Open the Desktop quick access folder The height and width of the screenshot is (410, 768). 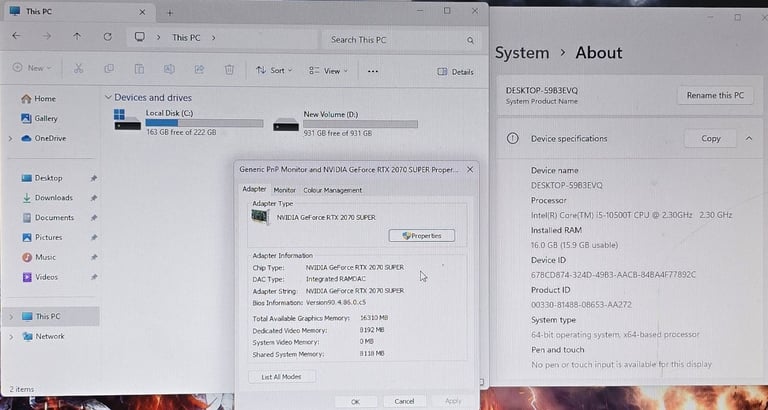42,178
